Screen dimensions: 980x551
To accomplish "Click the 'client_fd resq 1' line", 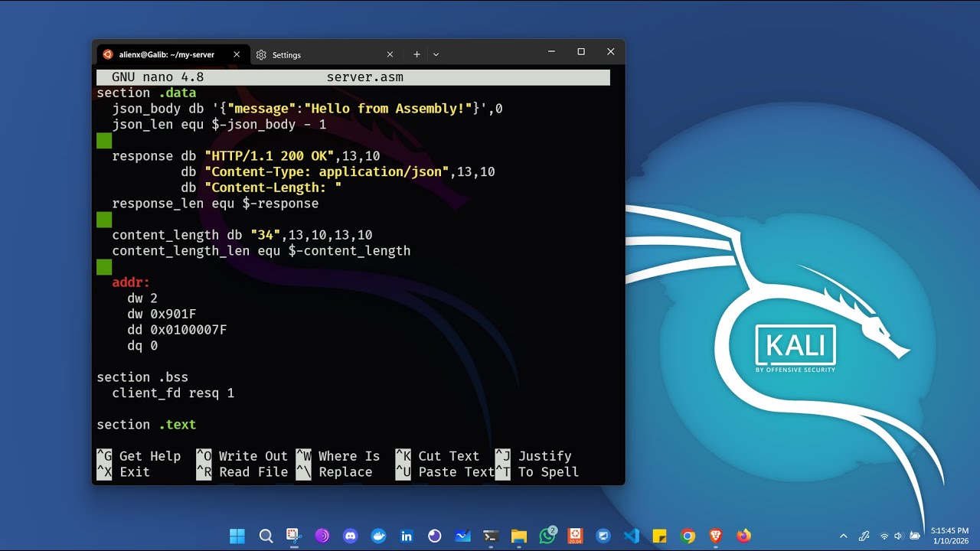I will pyautogui.click(x=173, y=393).
